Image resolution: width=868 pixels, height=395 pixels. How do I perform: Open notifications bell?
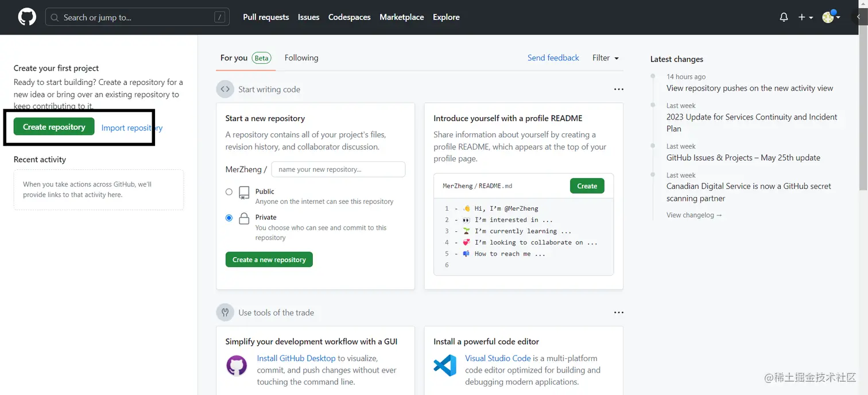784,17
